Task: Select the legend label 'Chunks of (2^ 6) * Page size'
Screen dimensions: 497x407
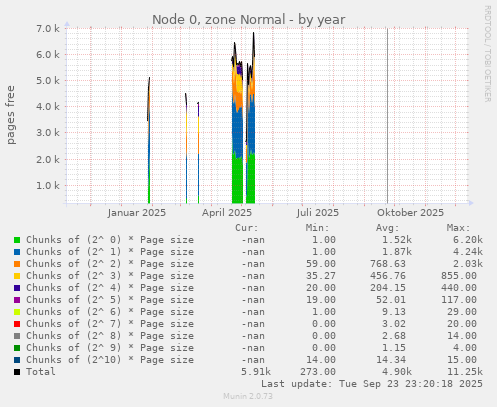Action: tap(110, 312)
